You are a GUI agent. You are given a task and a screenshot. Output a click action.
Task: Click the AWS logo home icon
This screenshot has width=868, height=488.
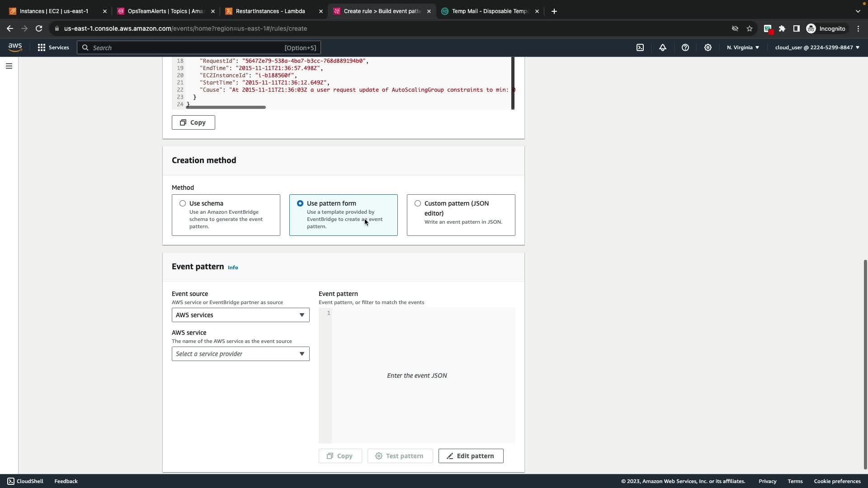tap(15, 47)
